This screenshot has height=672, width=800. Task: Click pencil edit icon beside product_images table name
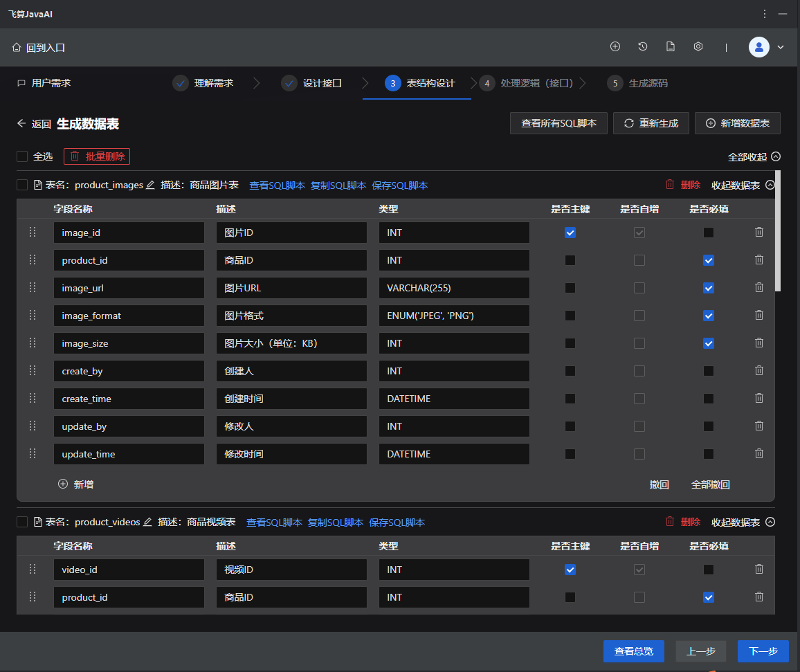coord(150,185)
